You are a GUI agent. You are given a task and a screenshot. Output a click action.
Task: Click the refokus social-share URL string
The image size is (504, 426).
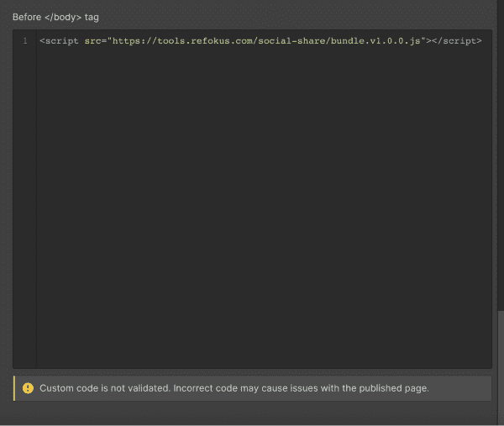point(266,41)
